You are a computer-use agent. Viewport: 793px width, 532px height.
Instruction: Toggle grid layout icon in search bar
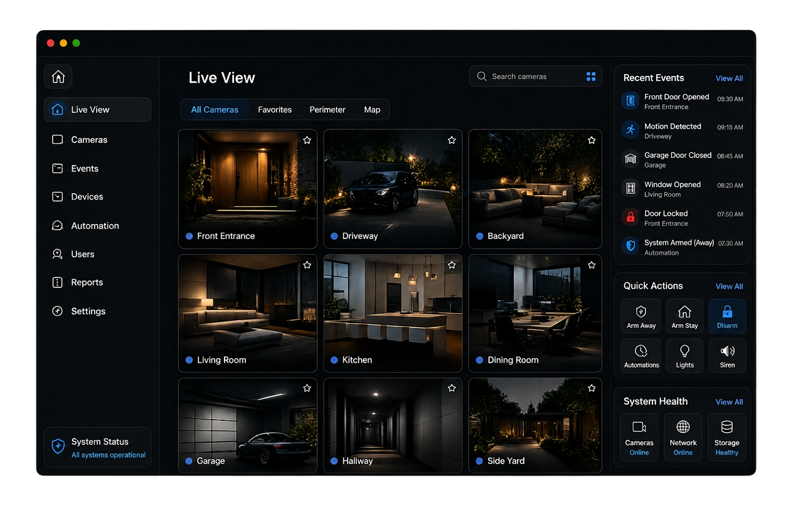click(591, 77)
